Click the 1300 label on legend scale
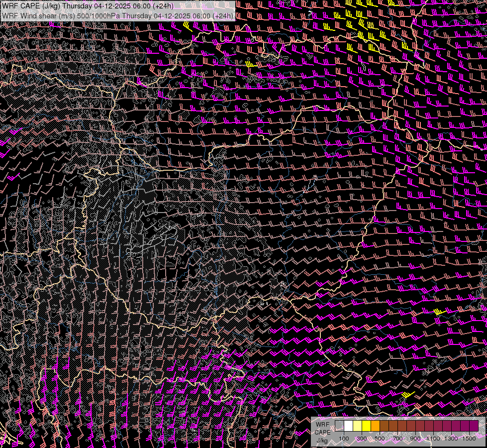This screenshot has width=487, height=448. click(x=451, y=438)
